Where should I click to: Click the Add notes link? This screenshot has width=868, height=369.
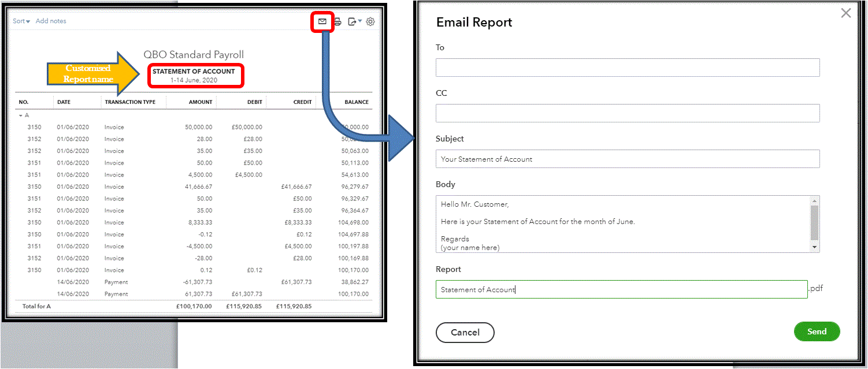click(x=51, y=21)
